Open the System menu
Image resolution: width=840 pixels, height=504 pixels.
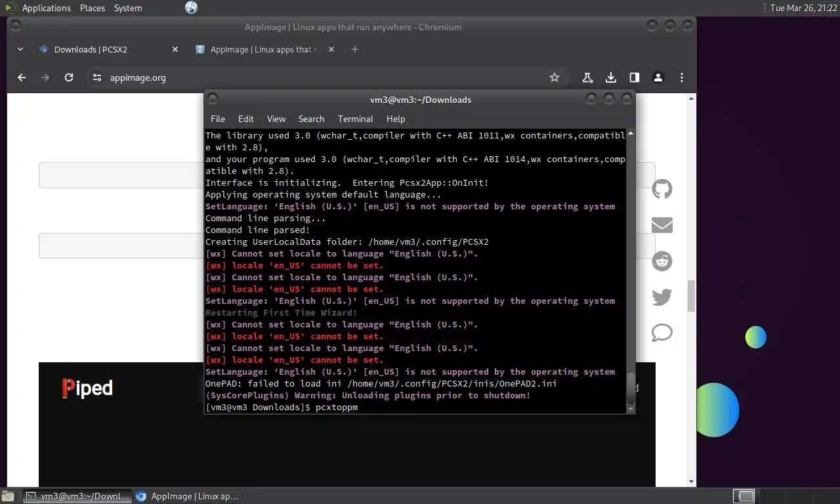click(x=128, y=8)
